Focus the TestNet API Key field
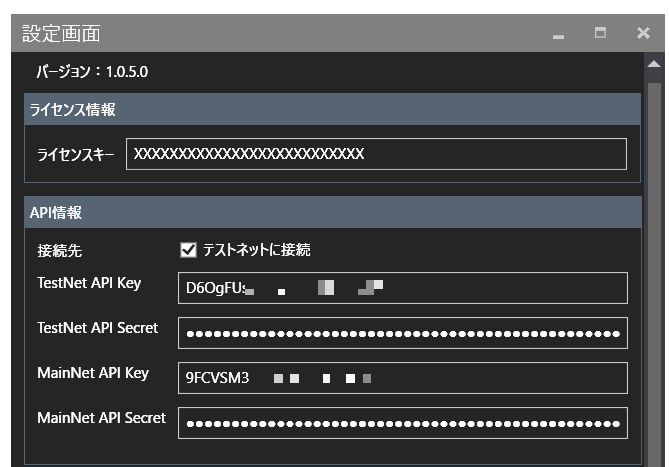Image resolution: width=669 pixels, height=467 pixels. pos(403,288)
